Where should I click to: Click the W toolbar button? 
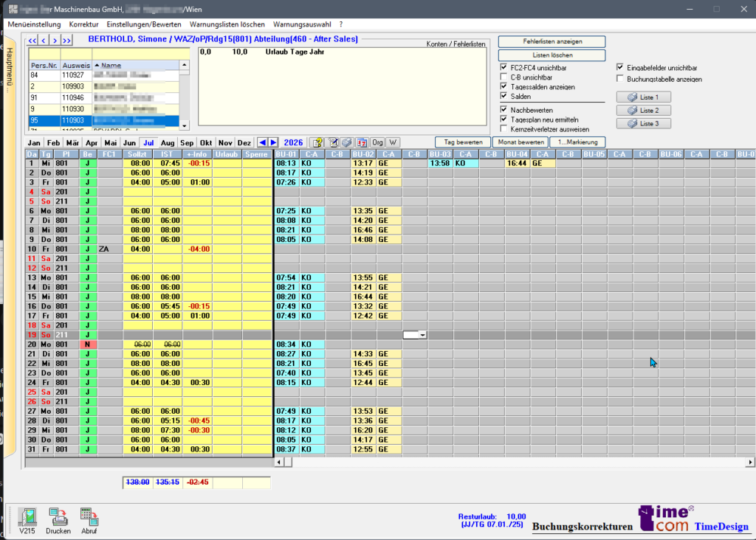[x=393, y=142]
